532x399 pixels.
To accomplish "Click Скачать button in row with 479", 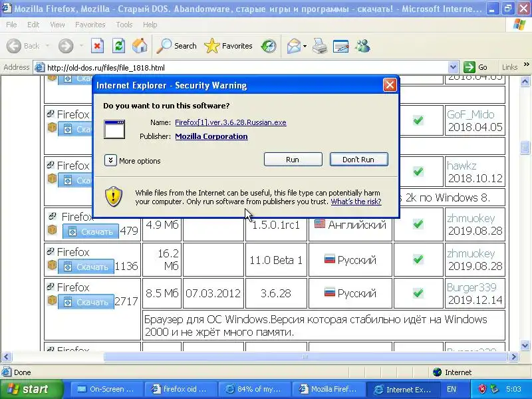I will 90,231.
